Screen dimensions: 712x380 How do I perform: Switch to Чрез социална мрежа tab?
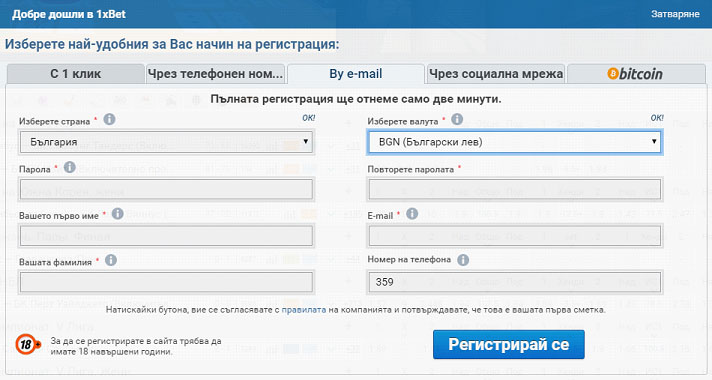[x=496, y=74]
